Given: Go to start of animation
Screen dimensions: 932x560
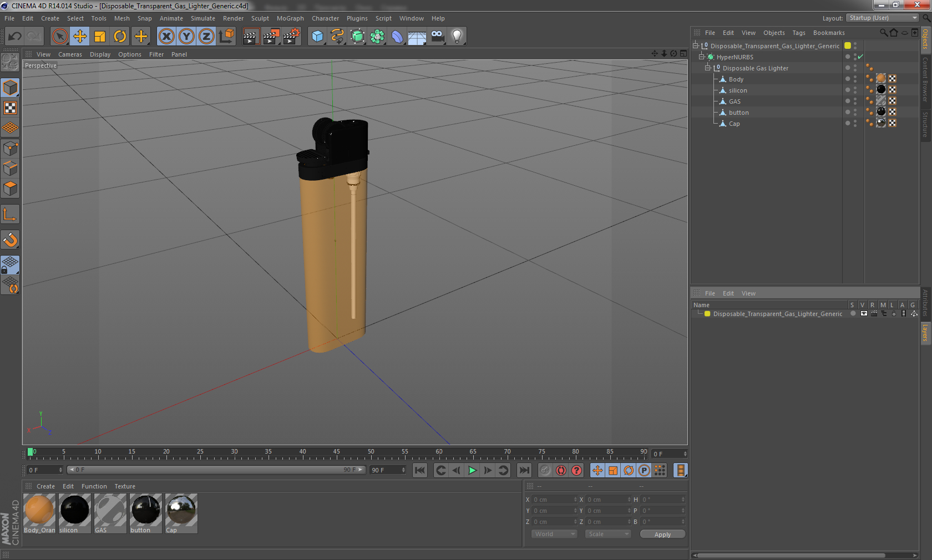Looking at the screenshot, I should (x=420, y=470).
